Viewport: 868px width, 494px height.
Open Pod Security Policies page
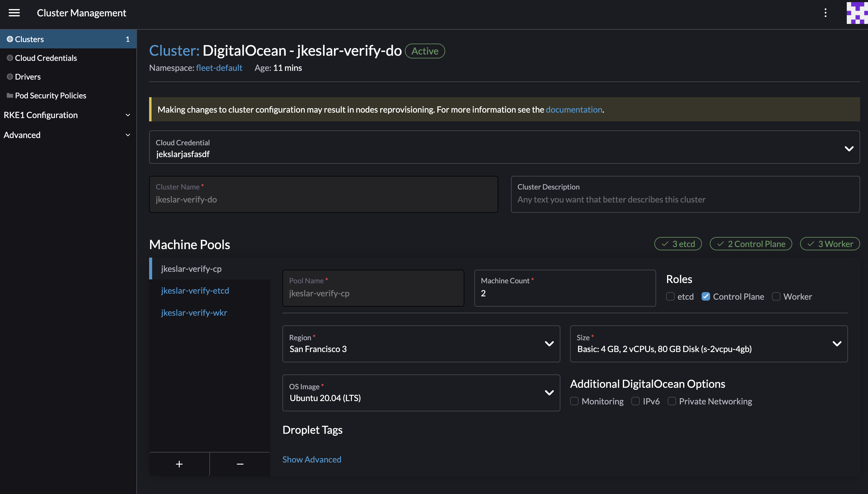click(x=51, y=95)
